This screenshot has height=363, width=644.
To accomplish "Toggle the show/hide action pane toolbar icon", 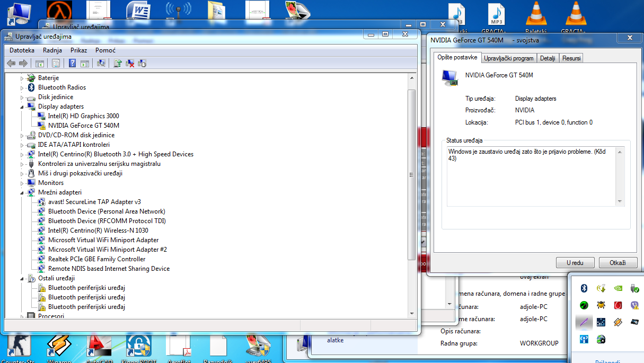I will coord(85,64).
